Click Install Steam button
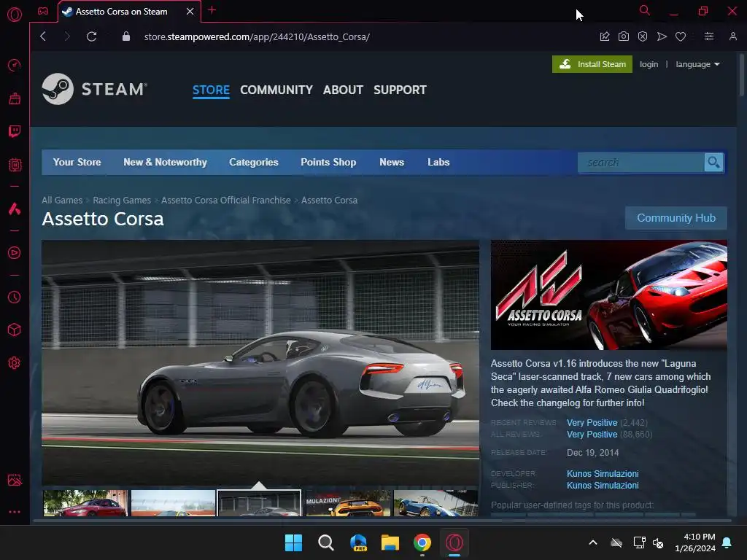 (592, 64)
